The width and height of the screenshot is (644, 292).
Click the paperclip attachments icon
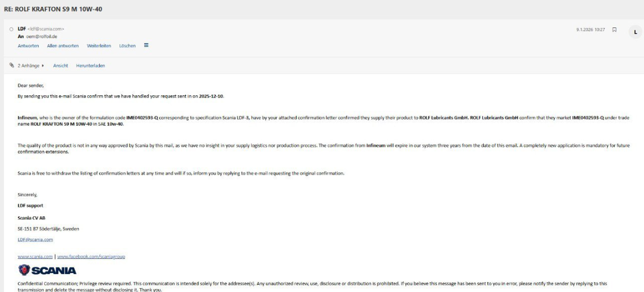pyautogui.click(x=11, y=65)
